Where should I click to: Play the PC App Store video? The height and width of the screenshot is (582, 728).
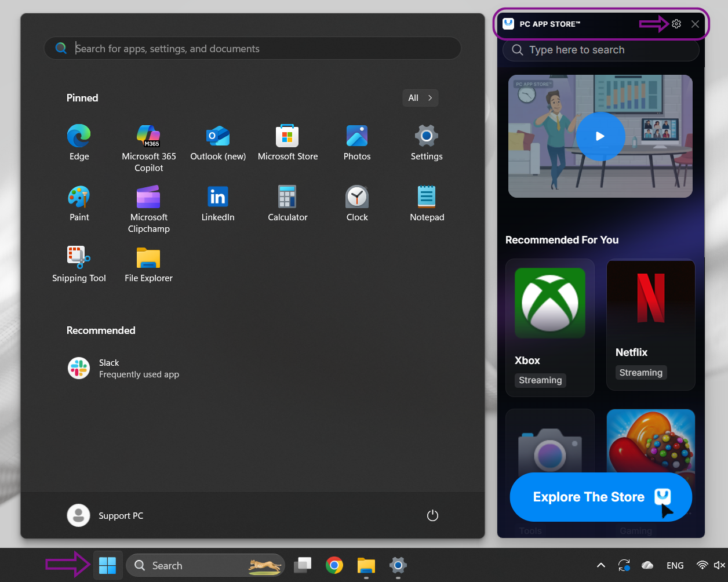pos(600,136)
